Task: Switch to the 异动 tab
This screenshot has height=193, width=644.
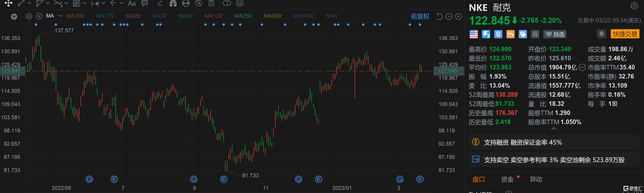Action: (x=536, y=179)
